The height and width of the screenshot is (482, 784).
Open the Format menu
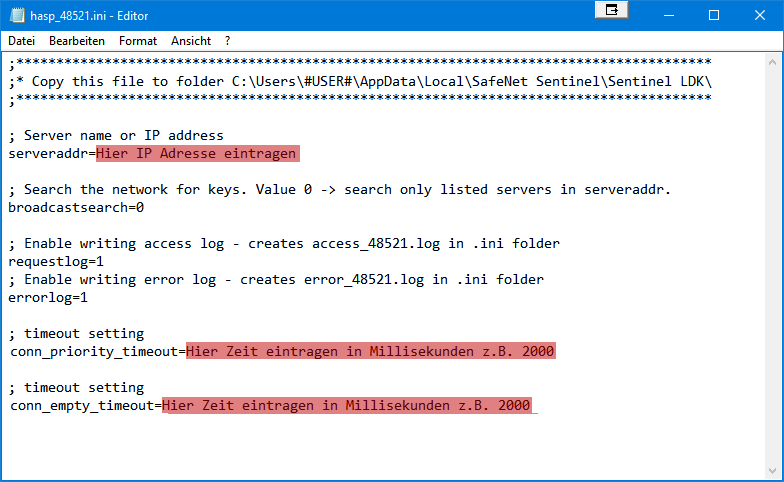(138, 41)
